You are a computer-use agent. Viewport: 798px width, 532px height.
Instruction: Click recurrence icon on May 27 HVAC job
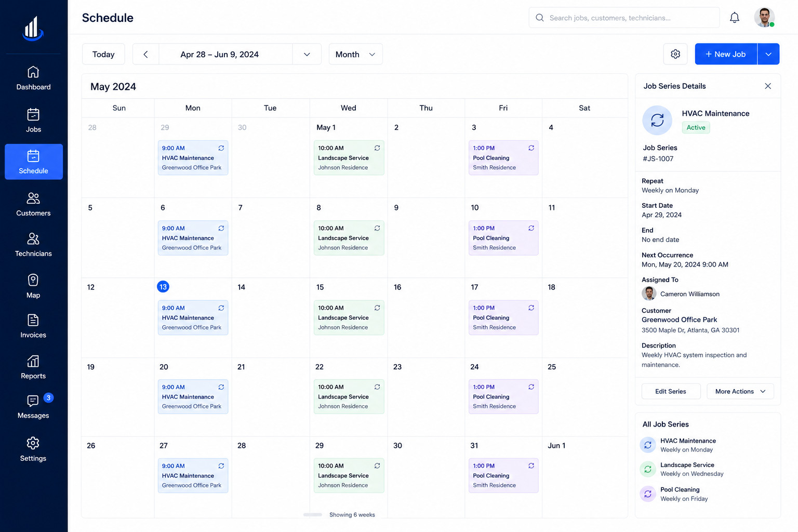(221, 465)
